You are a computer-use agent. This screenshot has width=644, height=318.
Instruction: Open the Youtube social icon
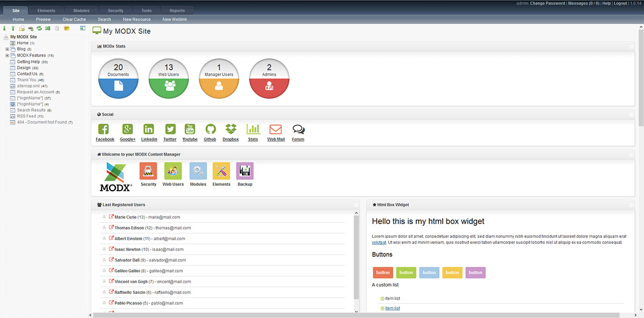pyautogui.click(x=190, y=129)
